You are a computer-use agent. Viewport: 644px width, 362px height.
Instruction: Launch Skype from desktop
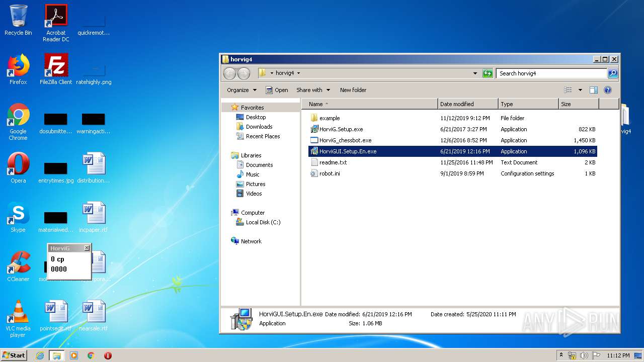coord(18,217)
